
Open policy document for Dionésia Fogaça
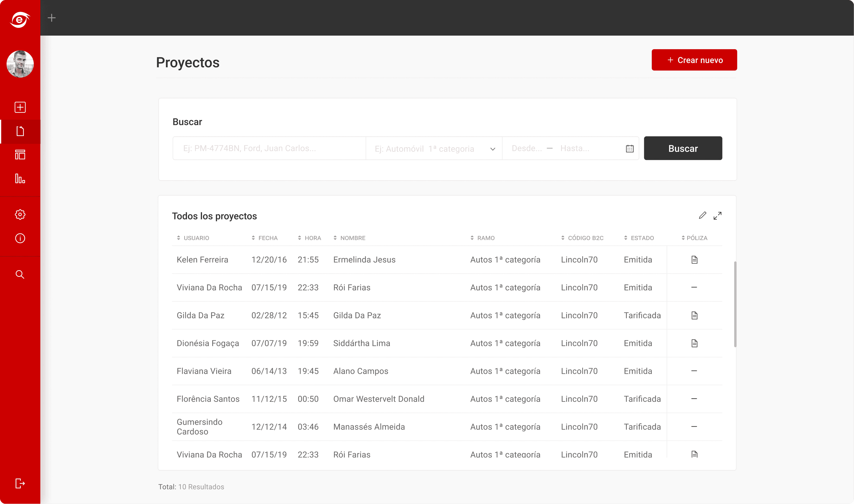tap(694, 343)
